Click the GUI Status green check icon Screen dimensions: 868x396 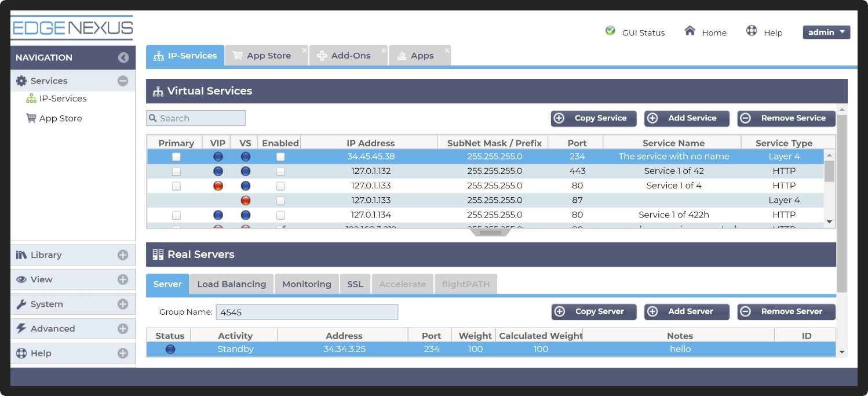click(x=610, y=31)
